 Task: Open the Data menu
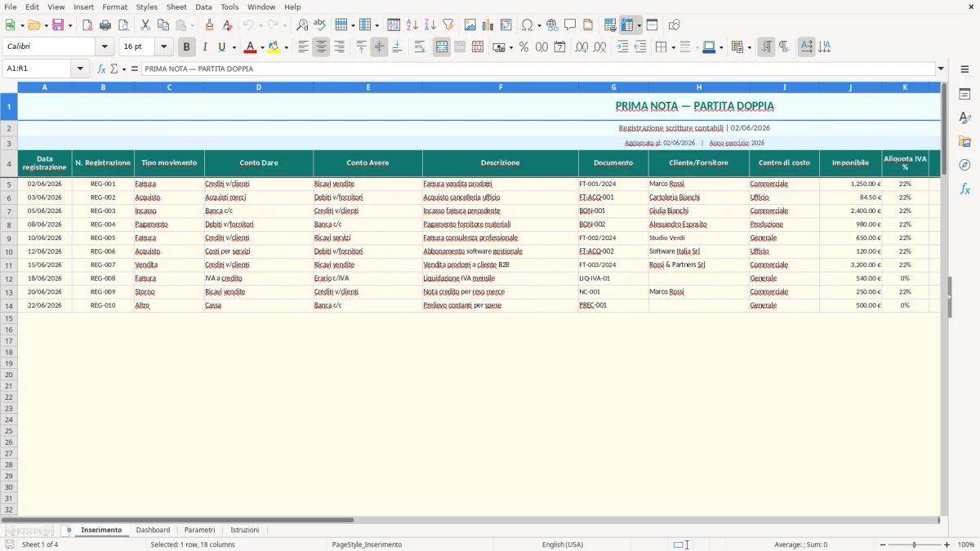(203, 7)
